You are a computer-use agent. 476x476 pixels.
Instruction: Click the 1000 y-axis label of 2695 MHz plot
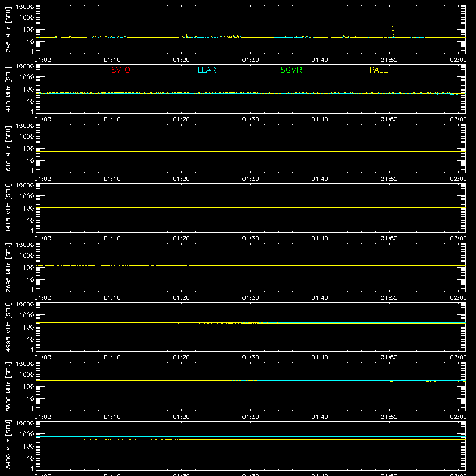tap(27, 256)
